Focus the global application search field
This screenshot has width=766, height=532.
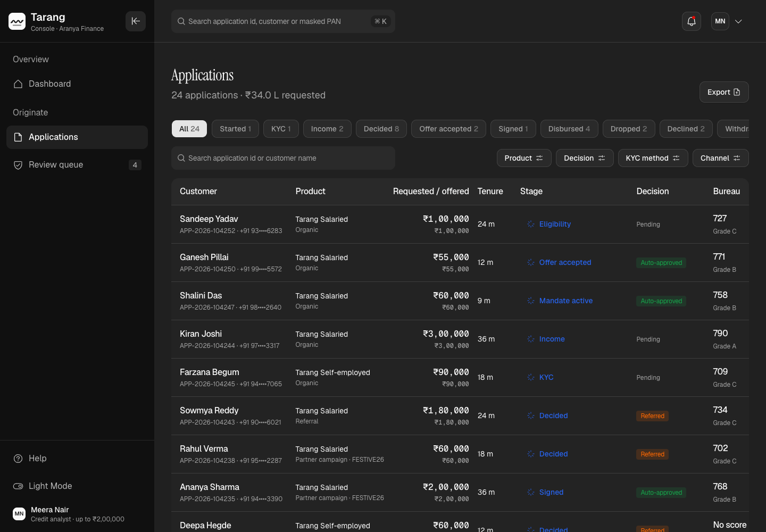[x=283, y=21]
